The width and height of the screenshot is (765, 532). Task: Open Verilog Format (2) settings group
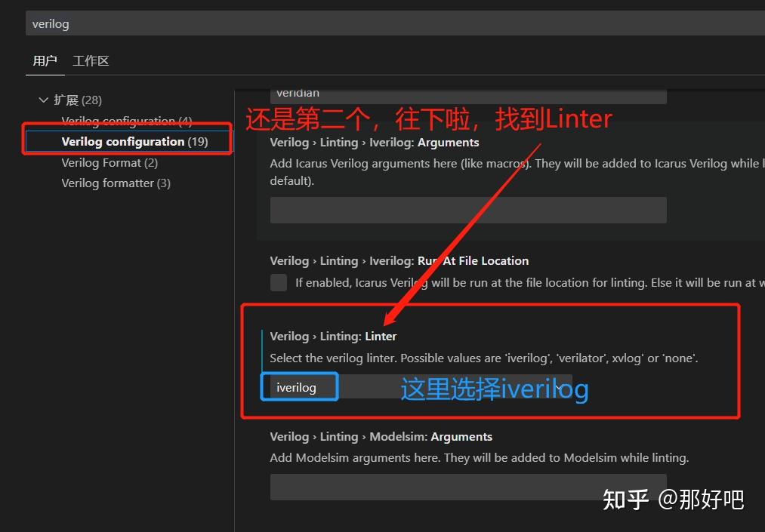click(110, 162)
